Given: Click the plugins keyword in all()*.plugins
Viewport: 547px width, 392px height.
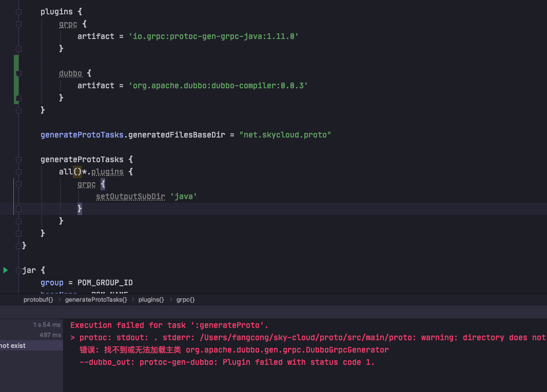Looking at the screenshot, I should [107, 171].
